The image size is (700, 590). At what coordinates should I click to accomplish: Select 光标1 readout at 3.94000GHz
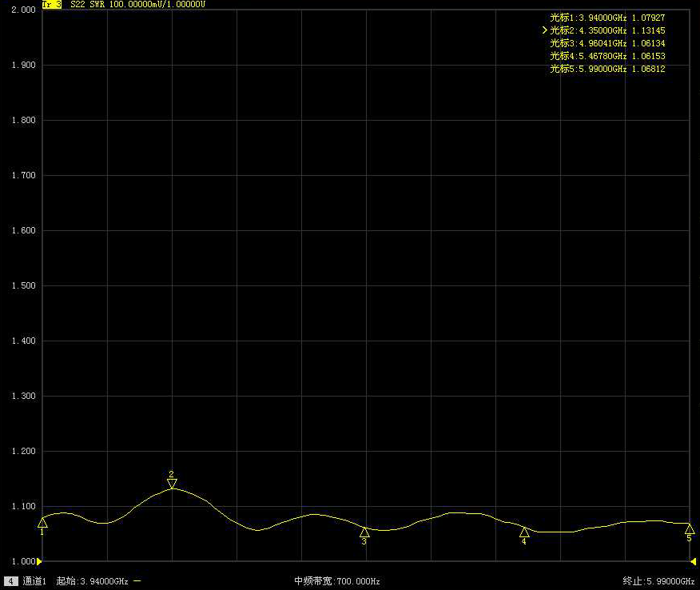pyautogui.click(x=607, y=17)
